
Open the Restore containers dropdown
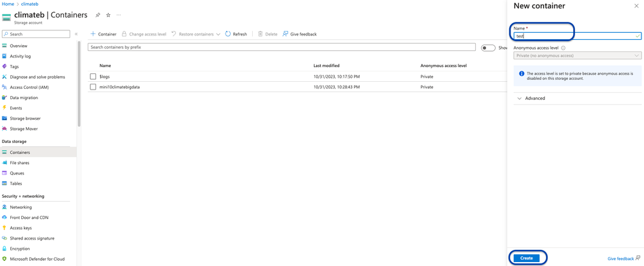195,34
